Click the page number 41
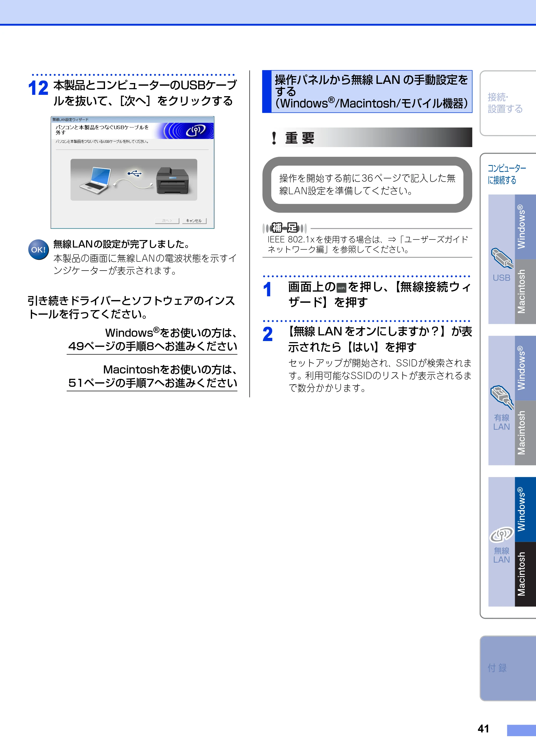 483,729
